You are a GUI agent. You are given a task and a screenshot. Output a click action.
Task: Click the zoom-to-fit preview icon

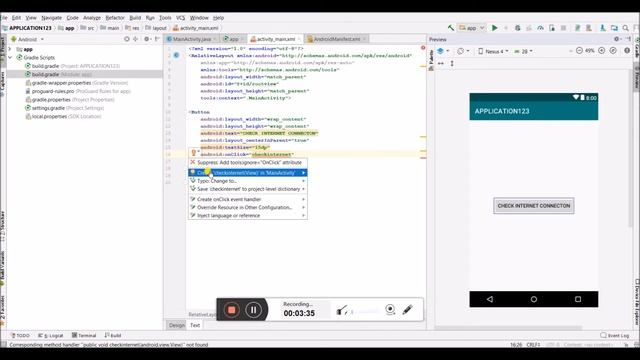coord(613,51)
